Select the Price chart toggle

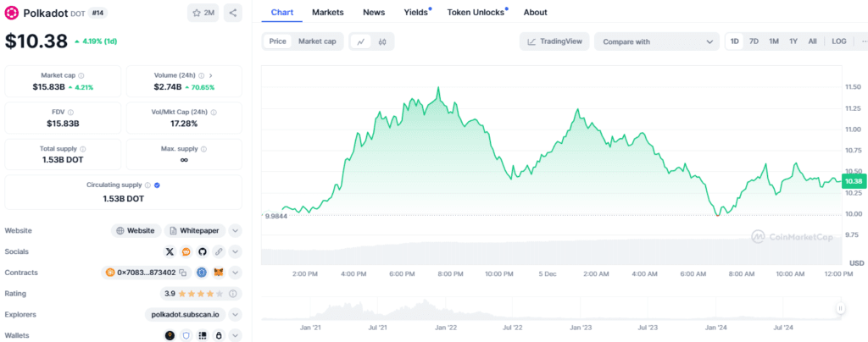(278, 41)
